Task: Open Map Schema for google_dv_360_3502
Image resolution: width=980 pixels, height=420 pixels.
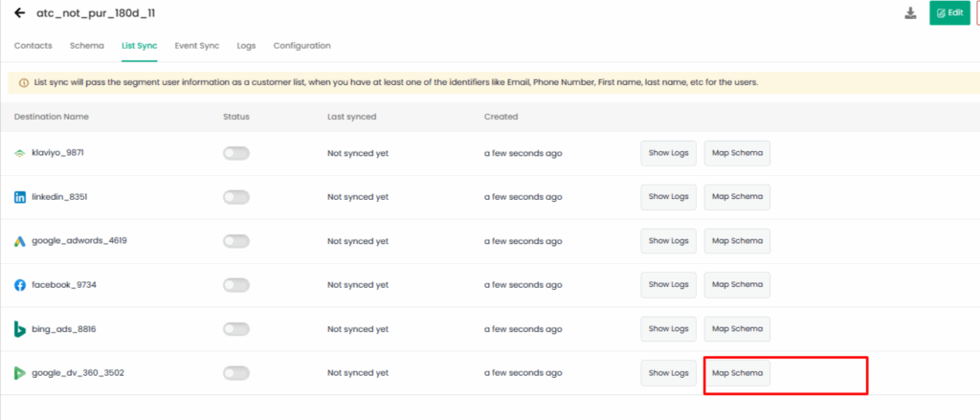Action: tap(738, 373)
